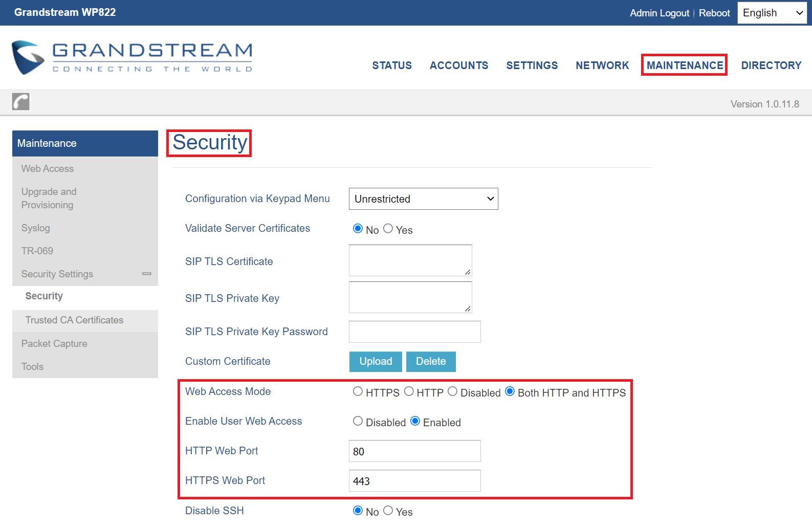Open the ACCOUNTS menu
This screenshot has height=526, width=812.
[459, 65]
